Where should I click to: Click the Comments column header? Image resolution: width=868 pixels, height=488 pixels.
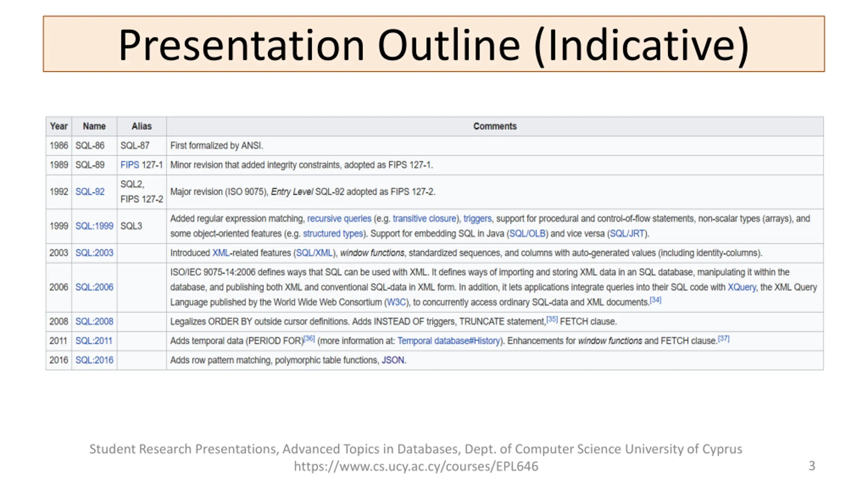click(495, 126)
